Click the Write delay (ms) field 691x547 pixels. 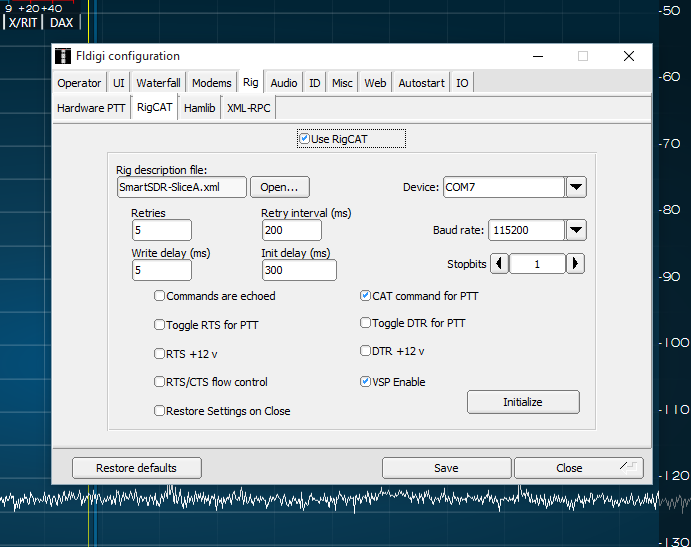coord(162,270)
